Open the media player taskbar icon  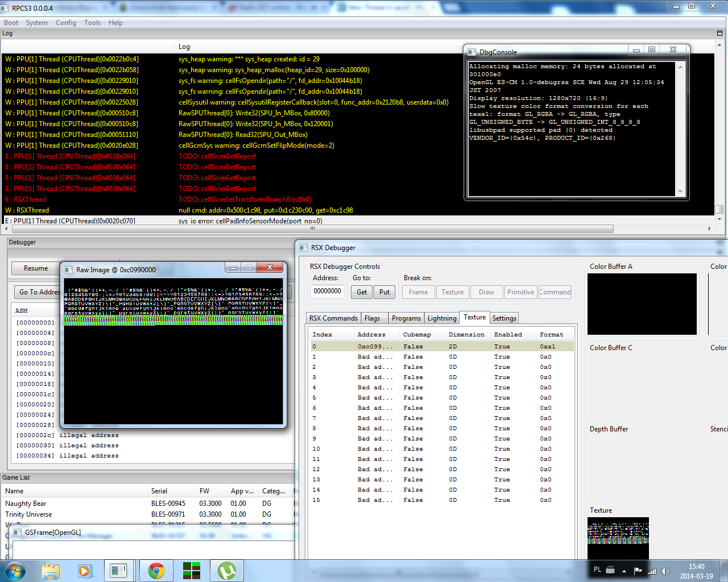pos(85,571)
